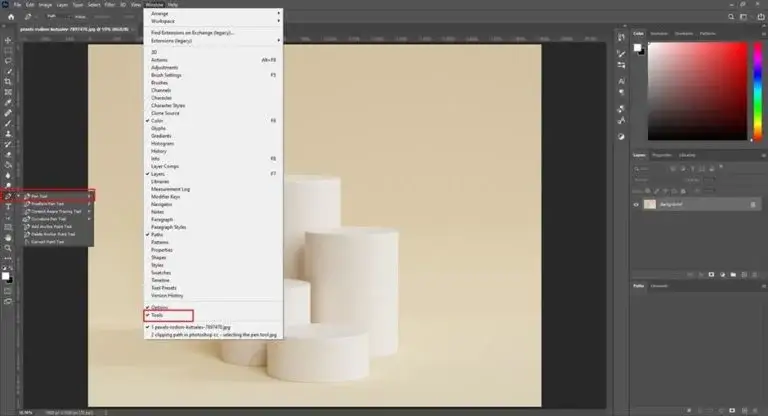
Task: Choose Convert Point Tool in the flyout
Action: tap(56, 242)
